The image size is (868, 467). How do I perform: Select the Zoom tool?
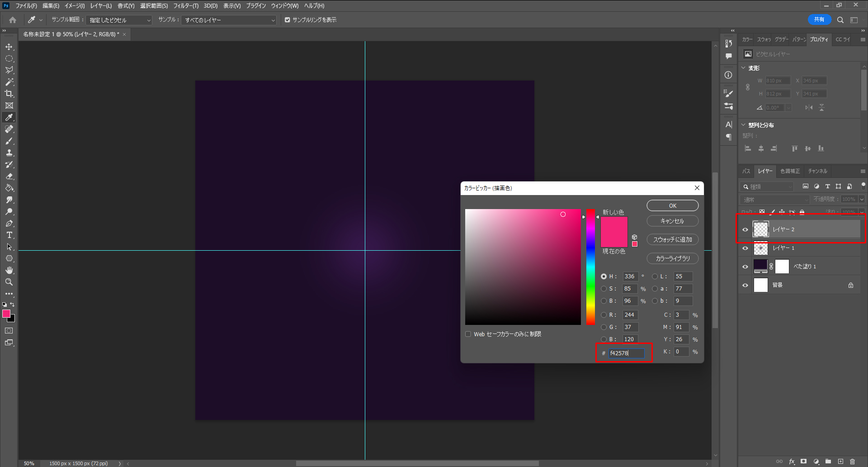click(9, 282)
